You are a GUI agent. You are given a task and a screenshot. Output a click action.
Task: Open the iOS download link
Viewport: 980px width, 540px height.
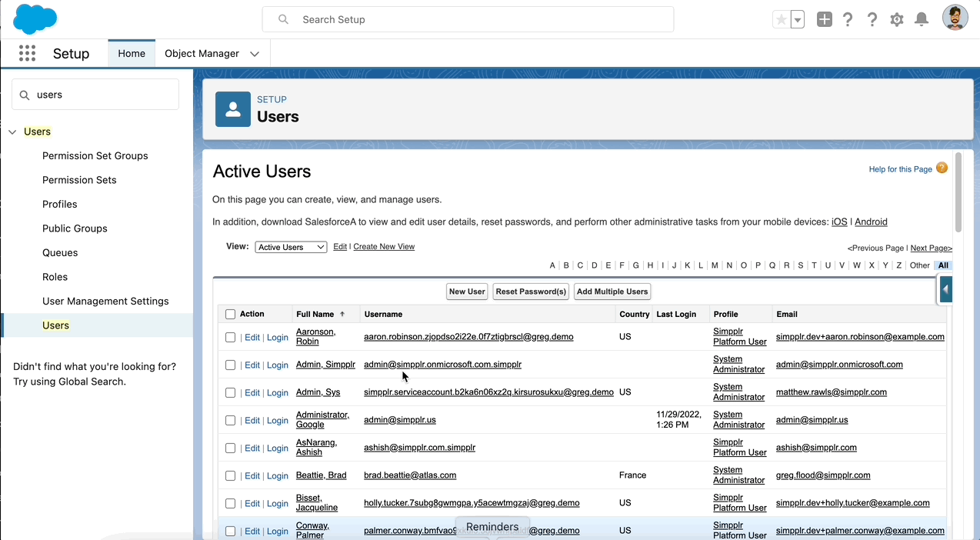click(839, 222)
